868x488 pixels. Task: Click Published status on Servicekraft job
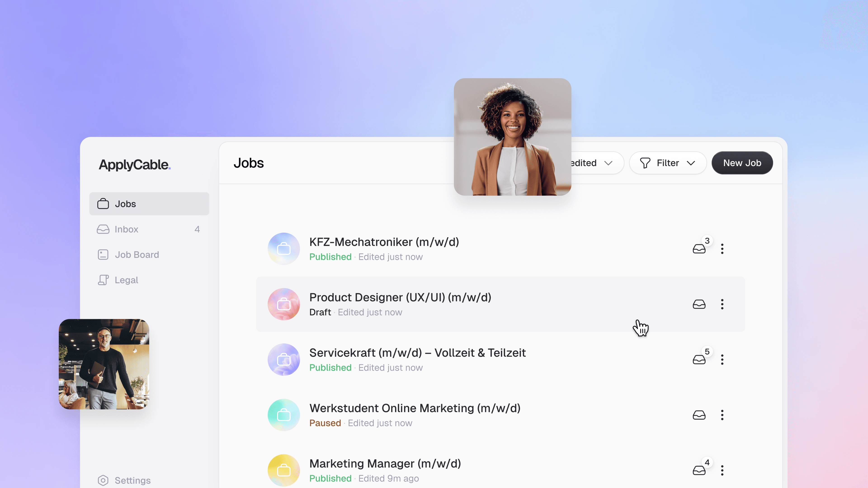tap(330, 368)
